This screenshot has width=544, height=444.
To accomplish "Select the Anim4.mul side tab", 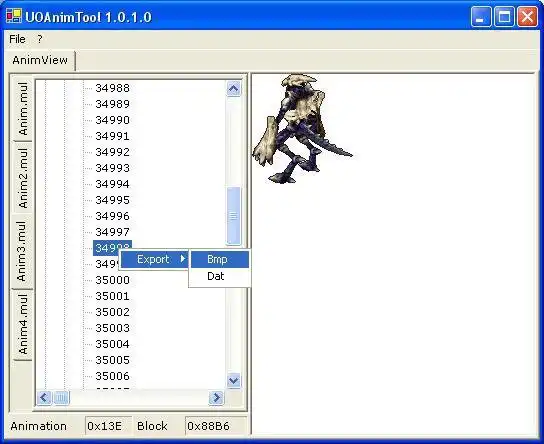I will 23,325.
